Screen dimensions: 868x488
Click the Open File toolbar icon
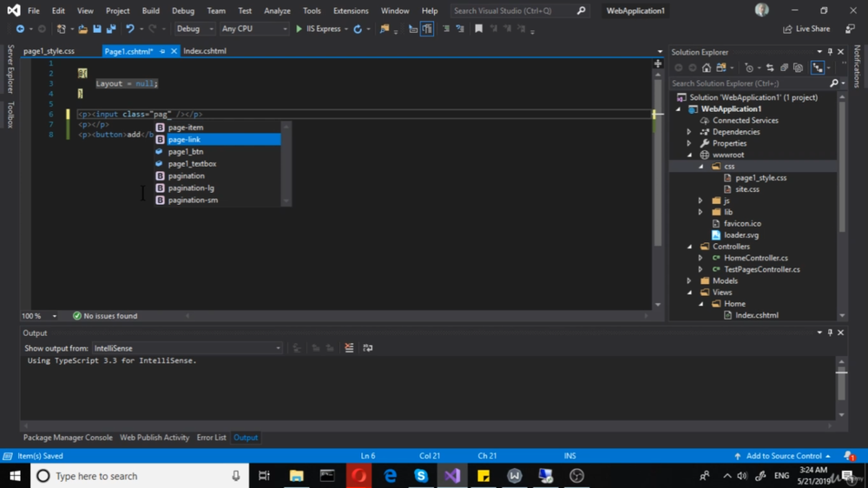(82, 30)
